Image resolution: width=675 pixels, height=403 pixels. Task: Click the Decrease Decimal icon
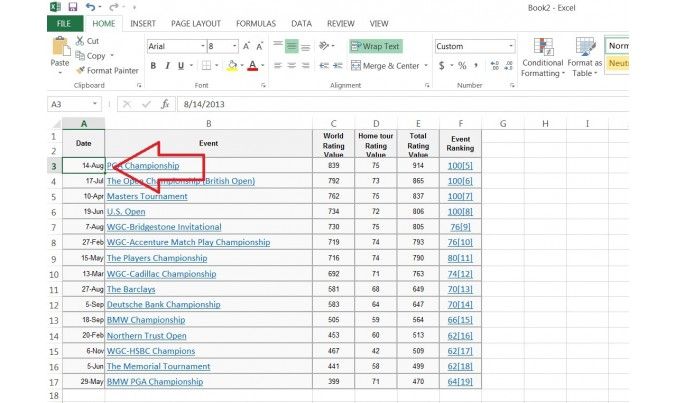(508, 65)
